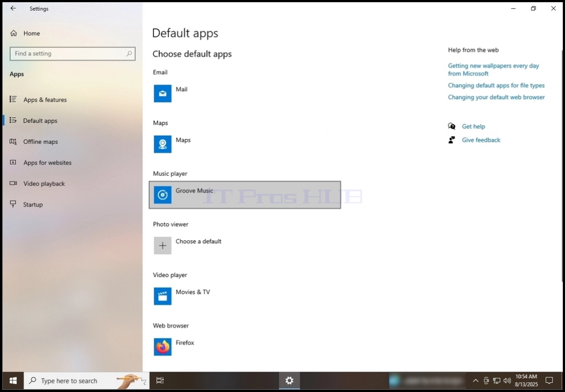Click the Give feedback person icon
The height and width of the screenshot is (392, 565).
click(x=451, y=140)
